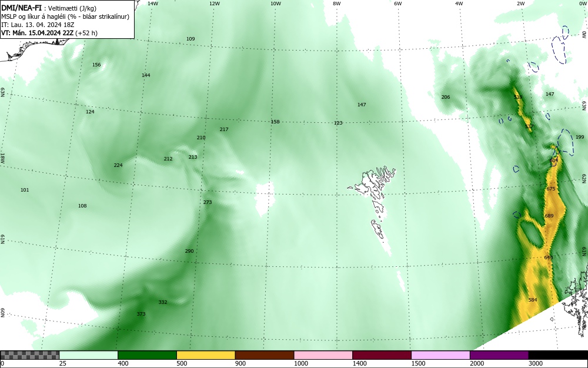Click the '2W' longitude label
The width and height of the screenshot is (588, 368).
point(520,4)
